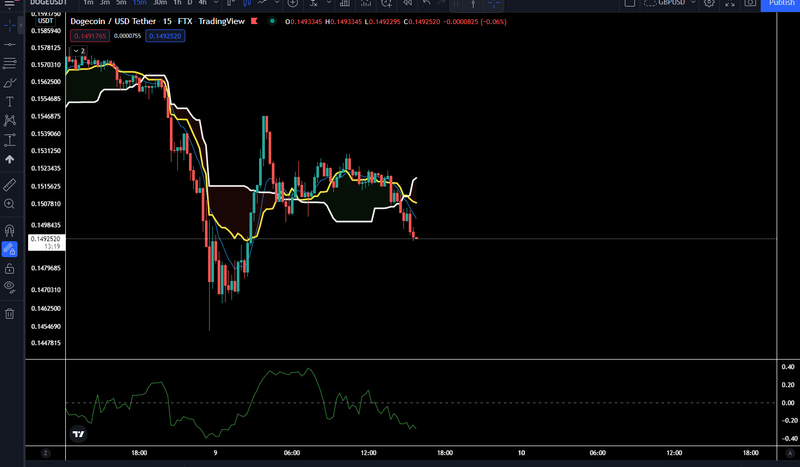800x467 pixels.
Task: Click Dogecoin / USD Tether chart title
Action: pyautogui.click(x=113, y=21)
